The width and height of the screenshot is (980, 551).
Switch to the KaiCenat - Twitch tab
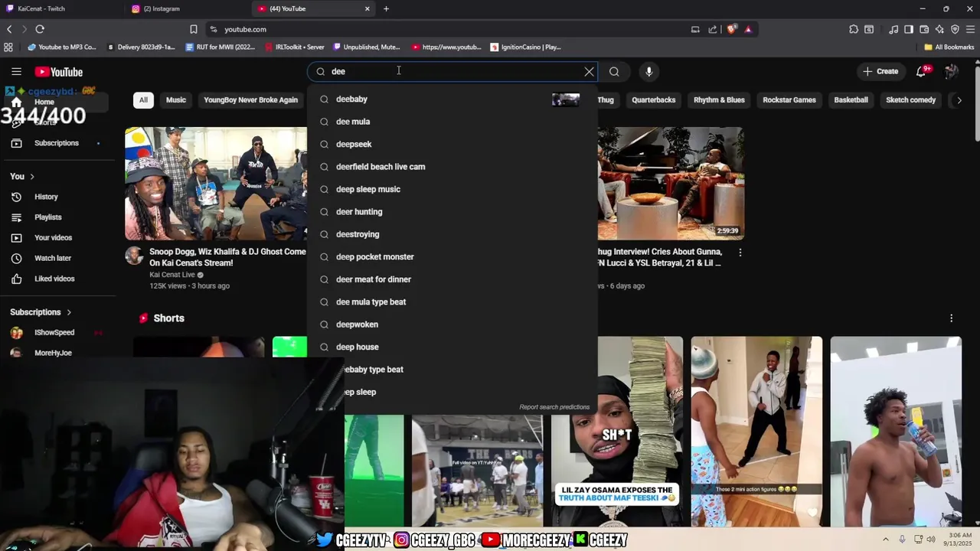pos(61,9)
